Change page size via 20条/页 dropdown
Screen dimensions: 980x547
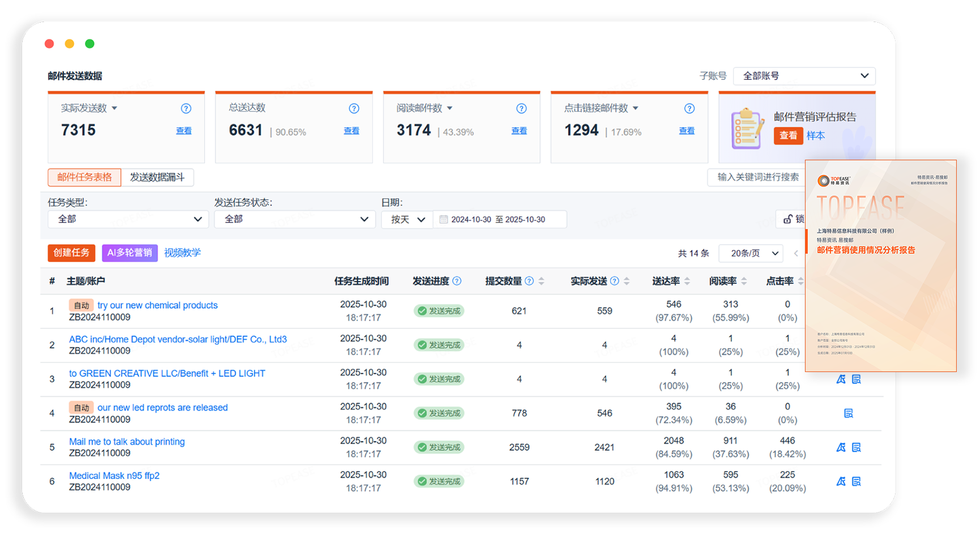[x=751, y=254]
